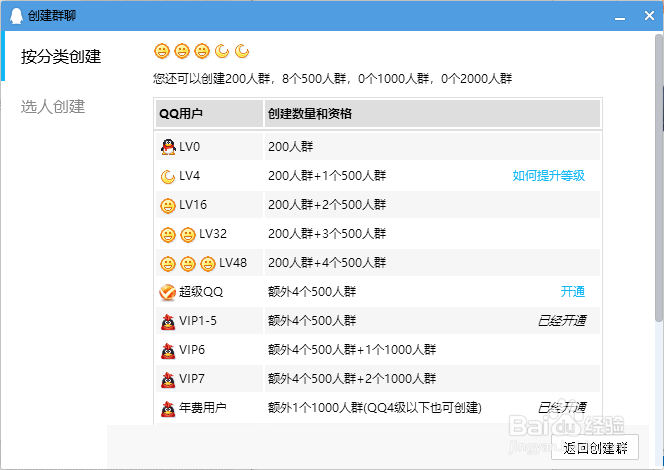Open the 如何提升等级 link

click(x=548, y=176)
